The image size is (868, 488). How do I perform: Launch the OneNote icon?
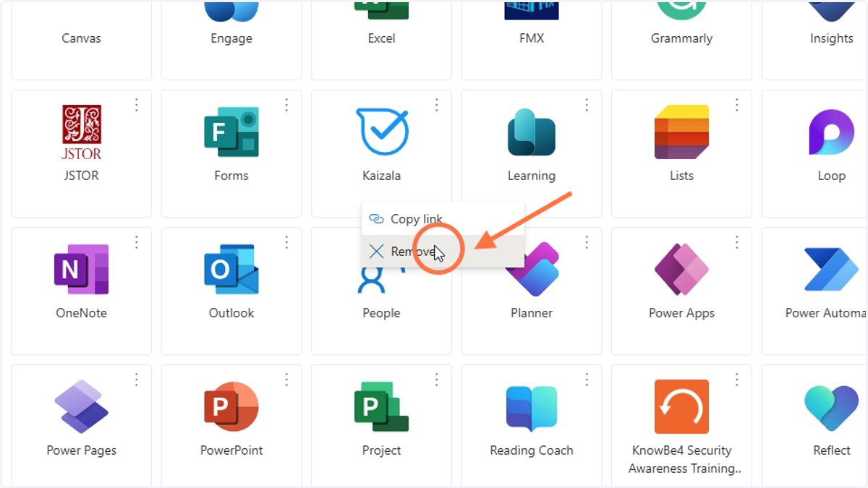click(x=81, y=270)
